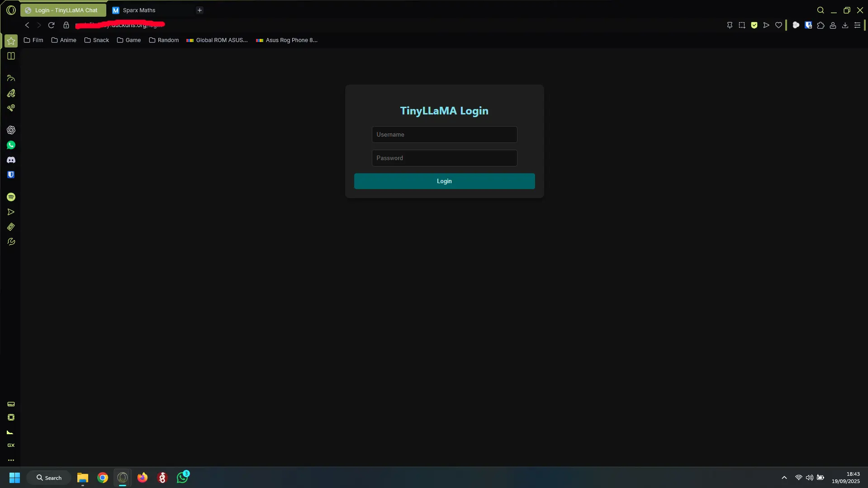Pin the current tab with the pin icon
The image size is (868, 488).
(x=729, y=25)
